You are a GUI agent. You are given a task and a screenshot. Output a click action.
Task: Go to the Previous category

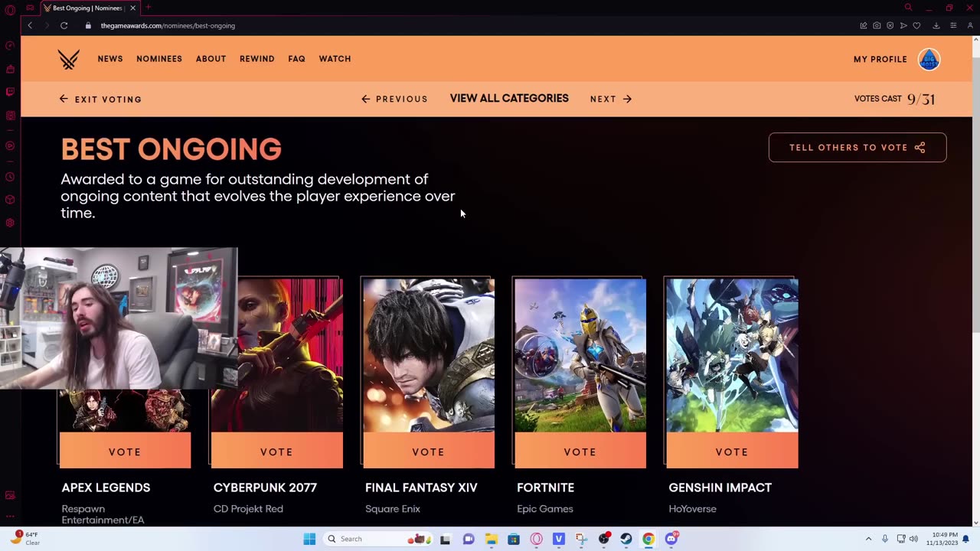click(394, 99)
